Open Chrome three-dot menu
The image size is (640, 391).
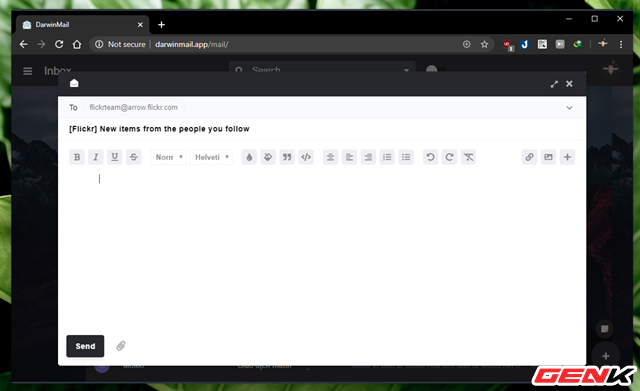click(621, 44)
